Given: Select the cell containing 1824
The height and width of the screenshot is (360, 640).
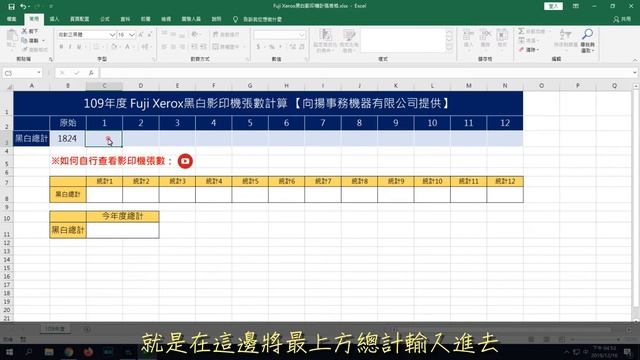Looking at the screenshot, I should (x=68, y=139).
